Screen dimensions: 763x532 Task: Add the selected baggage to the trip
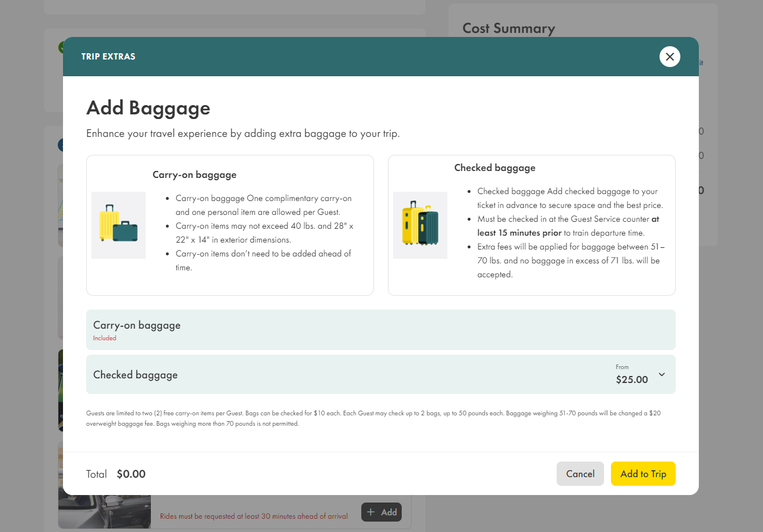[643, 473]
